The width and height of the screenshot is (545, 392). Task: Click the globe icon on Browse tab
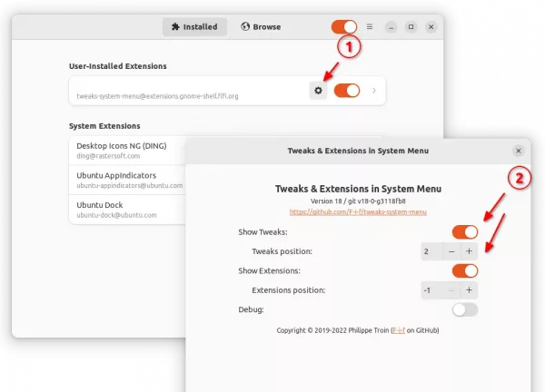point(245,26)
